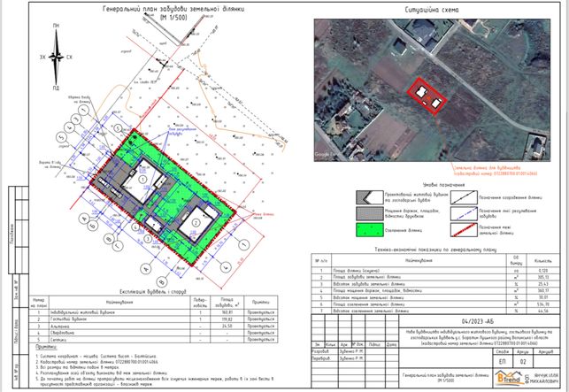The width and height of the screenshot is (569, 392).
Task: Click the '30,01' paving percentage value
Action: (542, 297)
